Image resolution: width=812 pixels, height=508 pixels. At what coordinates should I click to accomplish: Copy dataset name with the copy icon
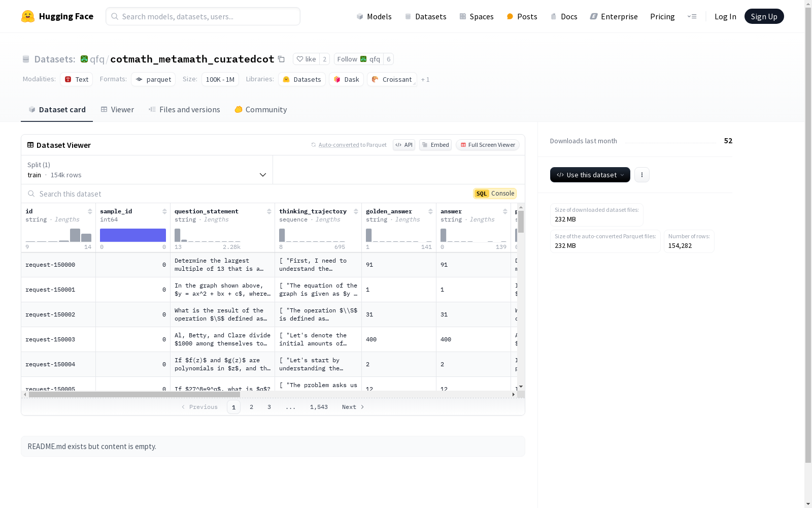point(281,59)
